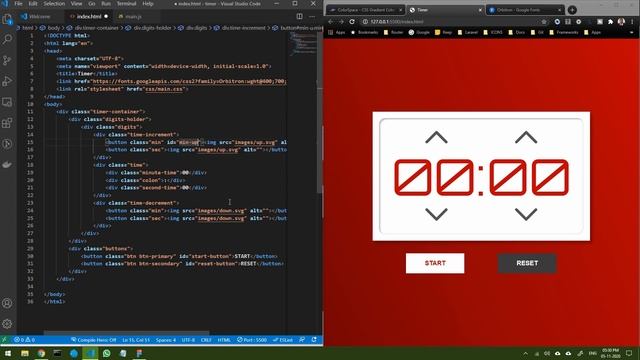Open the Help menu
This screenshot has width=640, height=360.
(x=148, y=3)
